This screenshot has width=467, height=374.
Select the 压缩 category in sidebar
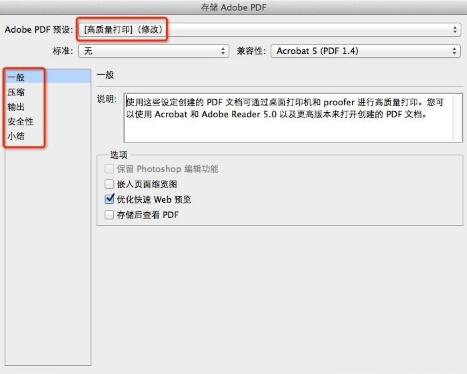point(48,92)
